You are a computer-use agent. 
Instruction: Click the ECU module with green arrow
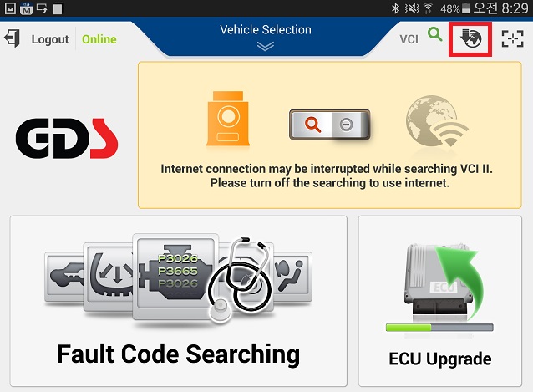[x=441, y=282]
